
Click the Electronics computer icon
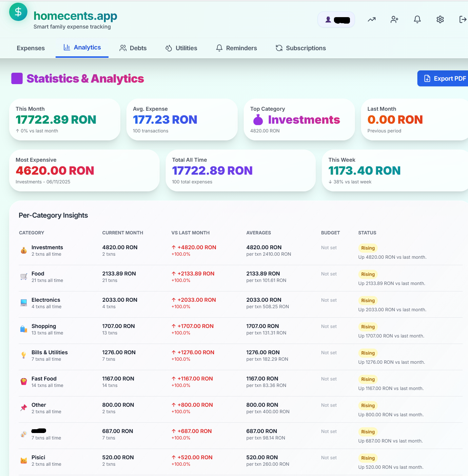[23, 303]
